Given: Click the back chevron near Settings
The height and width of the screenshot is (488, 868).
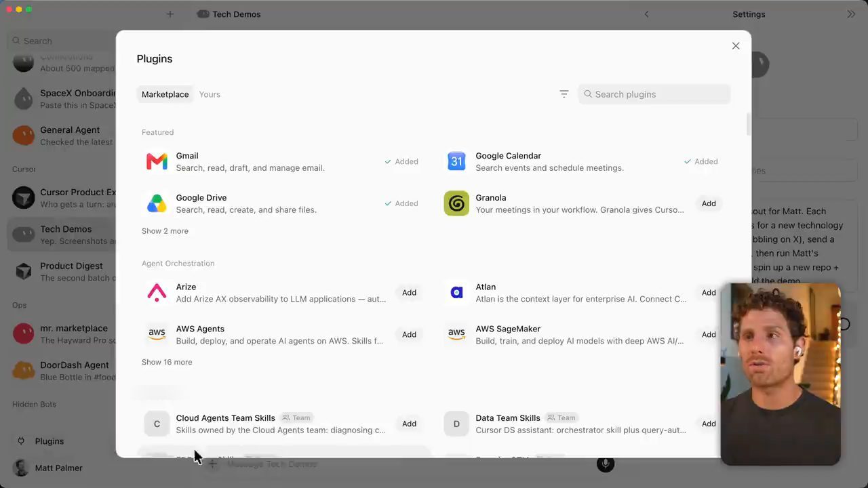Looking at the screenshot, I should [x=646, y=14].
